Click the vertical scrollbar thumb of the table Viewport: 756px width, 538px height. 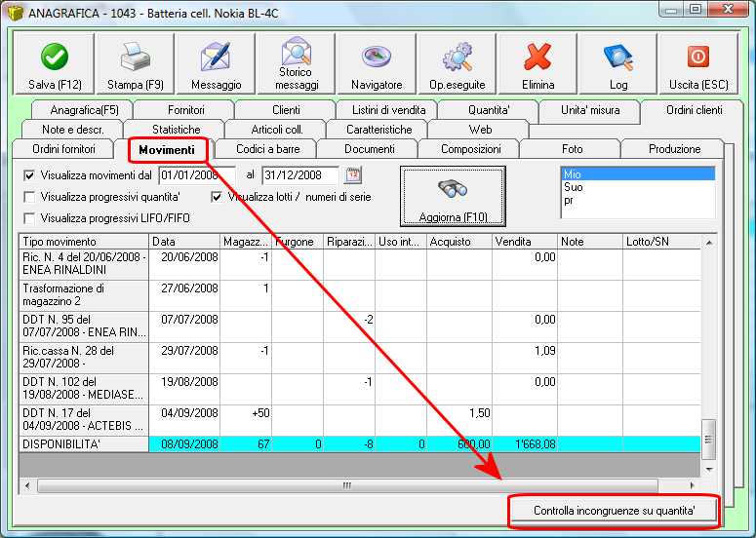pos(709,440)
